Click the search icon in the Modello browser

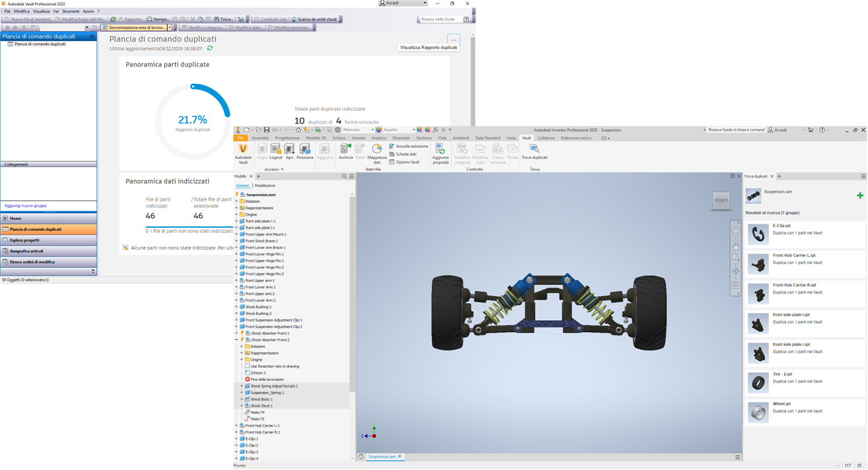tap(344, 176)
